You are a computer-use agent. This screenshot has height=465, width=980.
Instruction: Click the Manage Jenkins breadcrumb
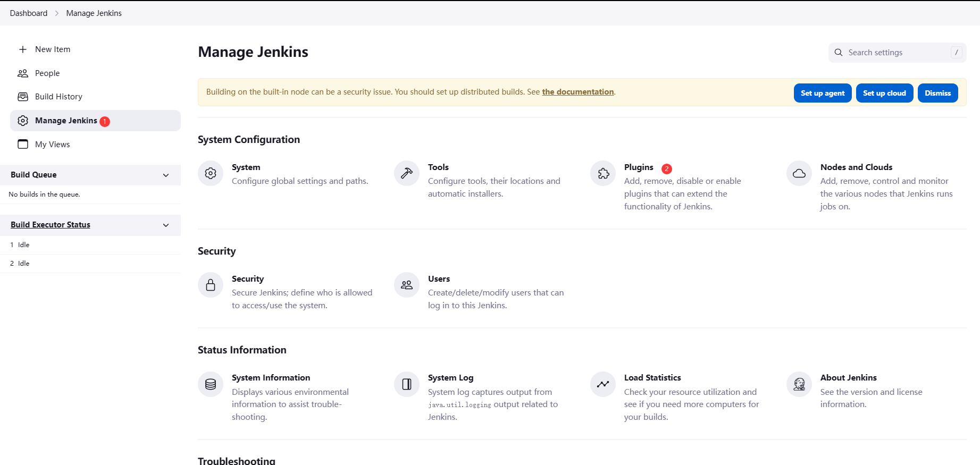[94, 13]
